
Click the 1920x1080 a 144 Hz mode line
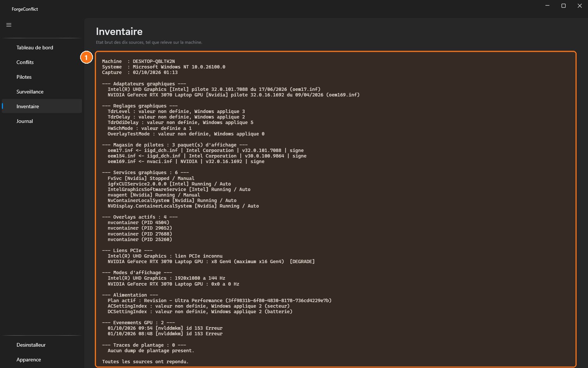tap(166, 278)
